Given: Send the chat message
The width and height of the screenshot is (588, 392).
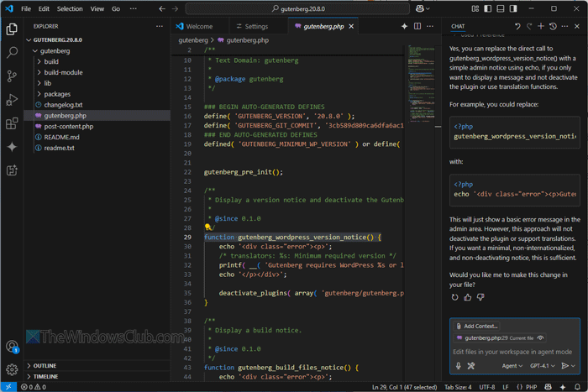Looking at the screenshot, I should point(564,366).
